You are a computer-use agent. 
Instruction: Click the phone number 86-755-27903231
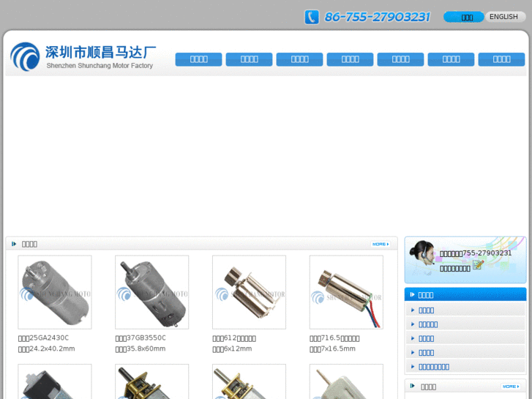(x=377, y=17)
